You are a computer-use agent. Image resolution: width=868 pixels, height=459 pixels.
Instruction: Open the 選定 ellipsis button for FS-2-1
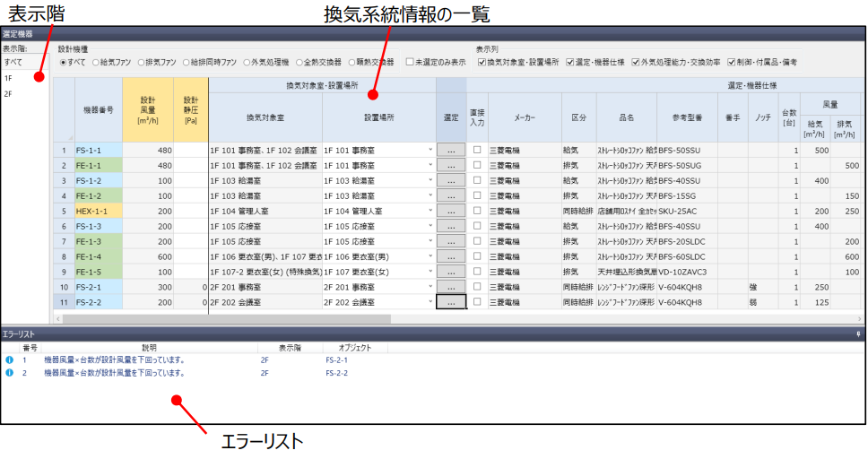coord(451,288)
